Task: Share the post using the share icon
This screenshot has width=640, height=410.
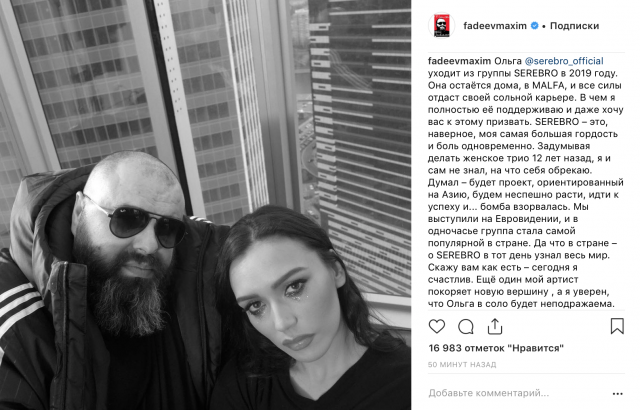Action: pos(495,326)
